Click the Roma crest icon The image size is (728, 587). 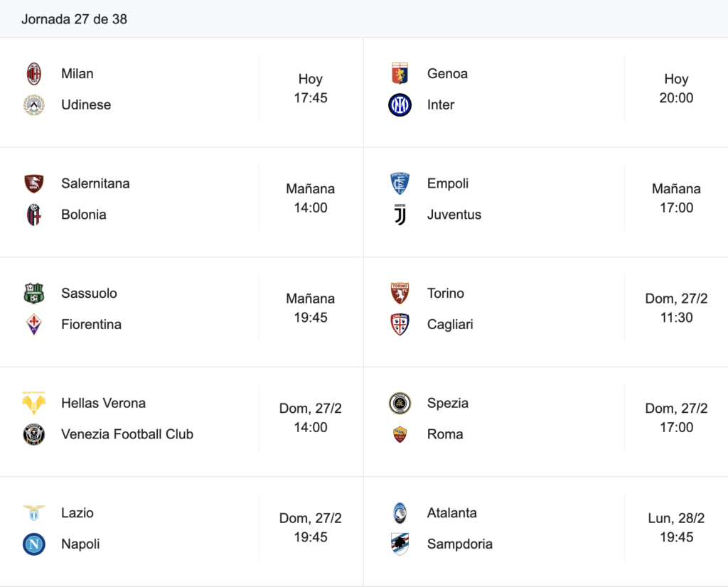tap(400, 434)
